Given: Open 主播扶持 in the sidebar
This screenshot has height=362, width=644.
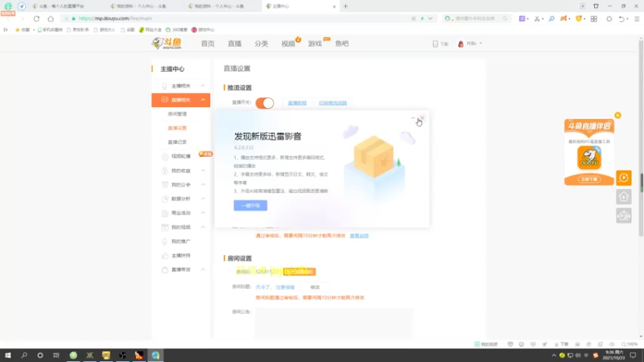Looking at the screenshot, I should click(180, 255).
